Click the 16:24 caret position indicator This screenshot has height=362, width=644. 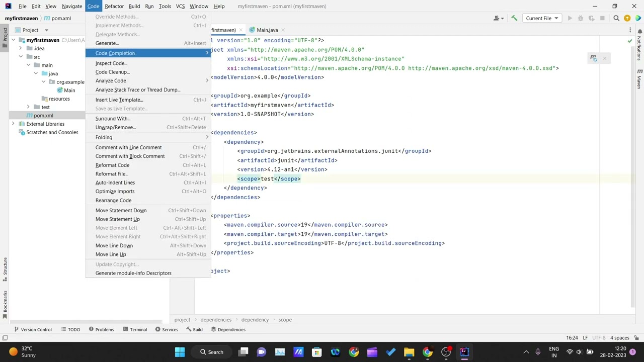coord(572,338)
